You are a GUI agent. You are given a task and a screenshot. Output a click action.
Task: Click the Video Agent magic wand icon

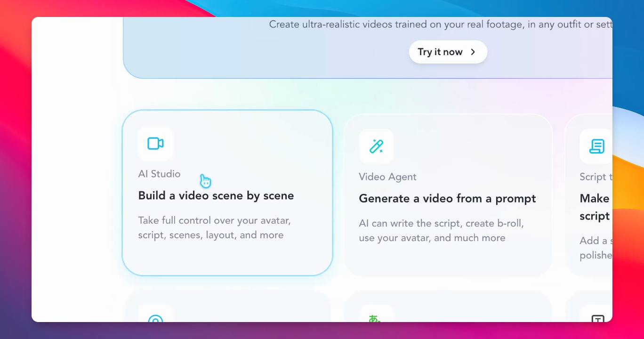376,146
